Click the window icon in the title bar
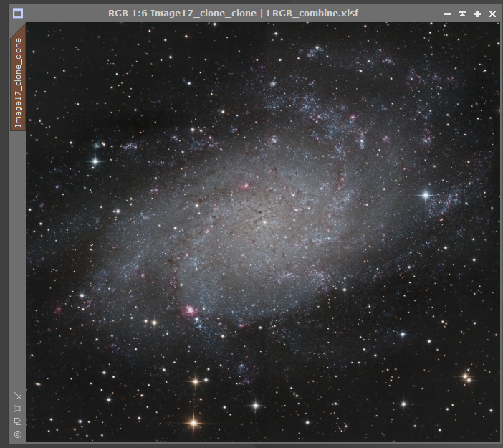 click(x=18, y=14)
